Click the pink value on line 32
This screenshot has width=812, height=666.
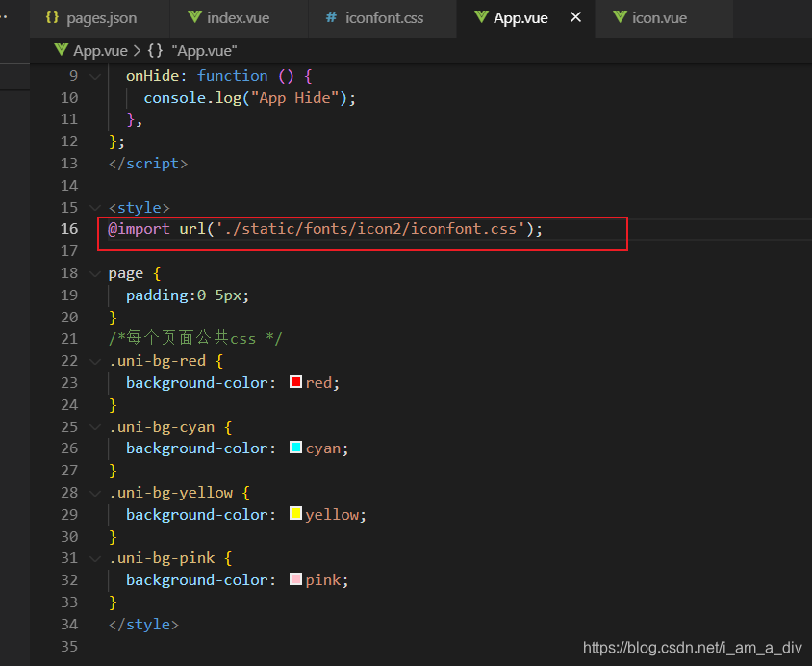pos(323,580)
